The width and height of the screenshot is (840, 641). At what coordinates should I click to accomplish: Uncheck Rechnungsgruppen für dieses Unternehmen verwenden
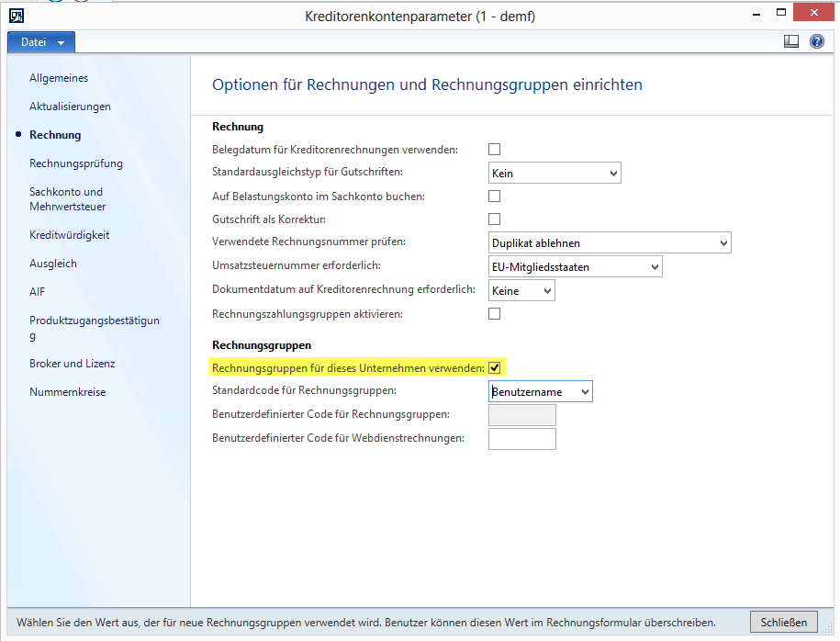click(494, 368)
